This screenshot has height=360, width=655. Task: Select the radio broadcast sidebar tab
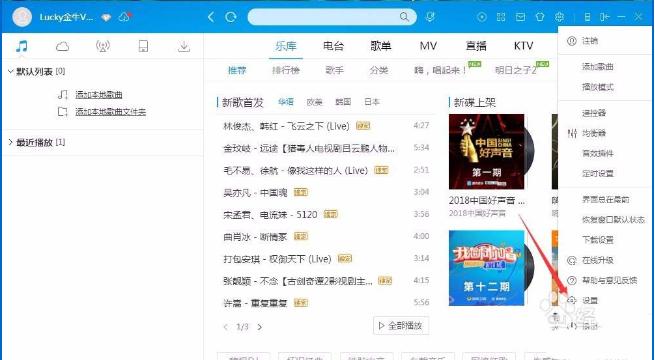(103, 46)
